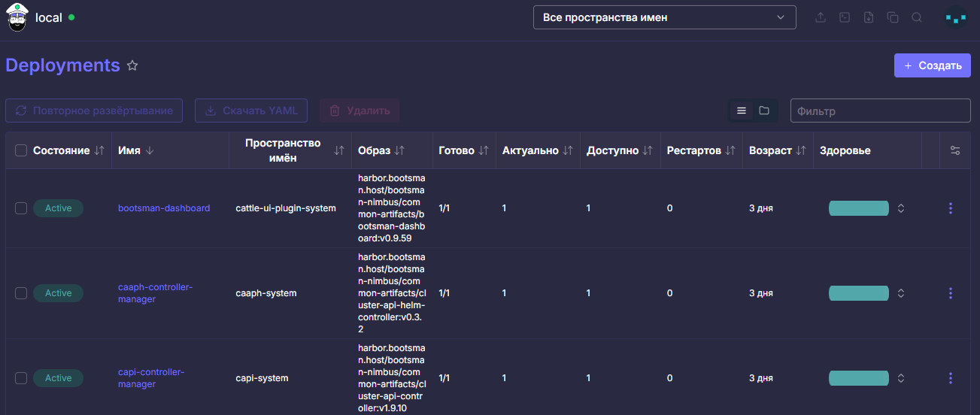Check the caaph-controller-manager row checkbox
Viewport: 980px width, 415px height.
tap(21, 293)
